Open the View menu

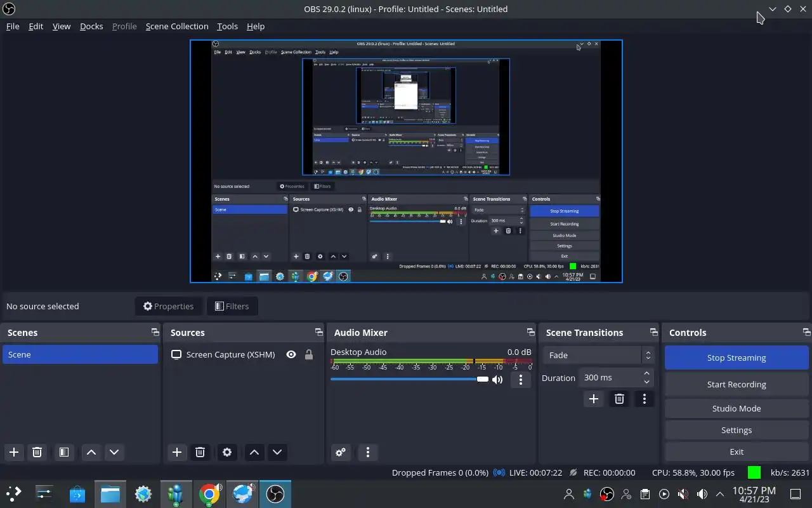click(62, 26)
